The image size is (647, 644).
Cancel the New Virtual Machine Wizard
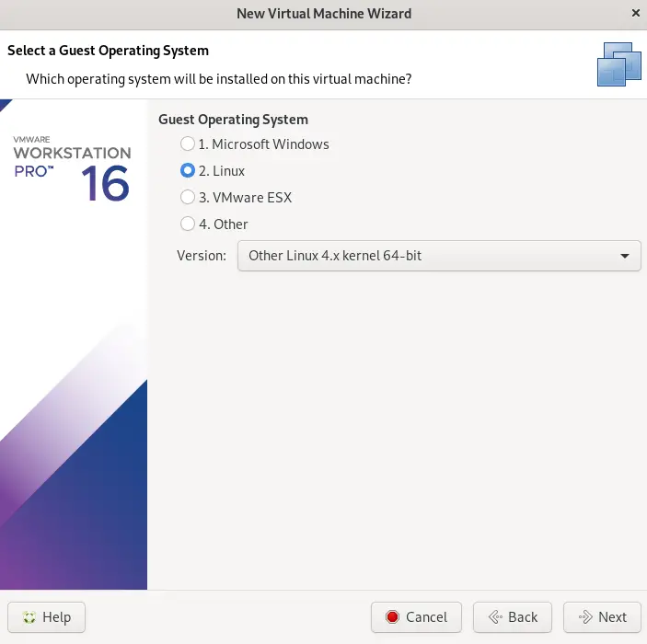click(416, 617)
